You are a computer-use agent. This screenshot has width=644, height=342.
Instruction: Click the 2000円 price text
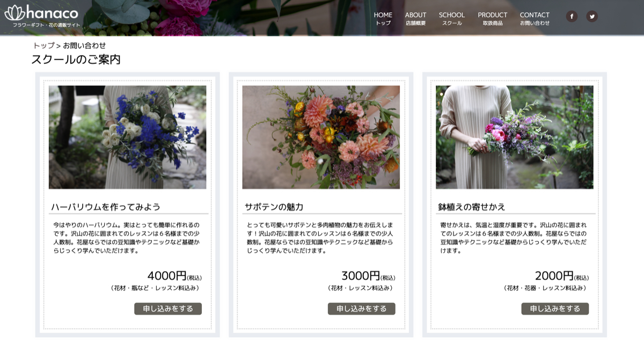point(554,276)
